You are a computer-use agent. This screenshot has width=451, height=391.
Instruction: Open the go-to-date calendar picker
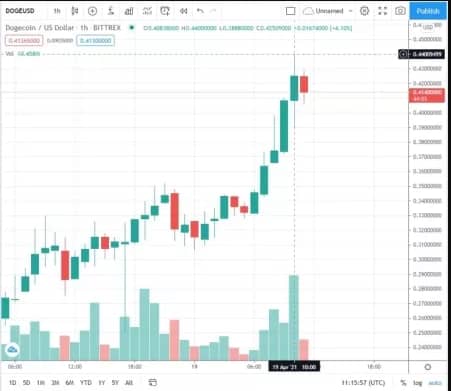tap(152, 382)
